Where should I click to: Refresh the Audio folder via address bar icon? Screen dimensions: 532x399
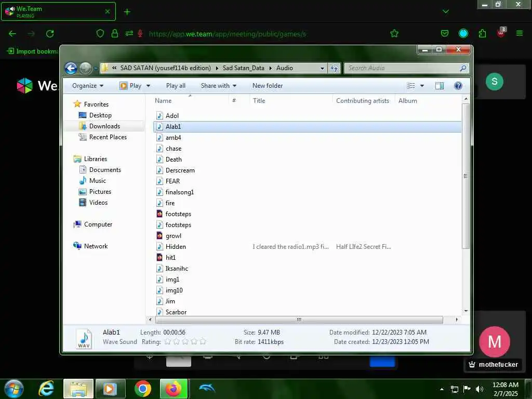[x=334, y=68]
